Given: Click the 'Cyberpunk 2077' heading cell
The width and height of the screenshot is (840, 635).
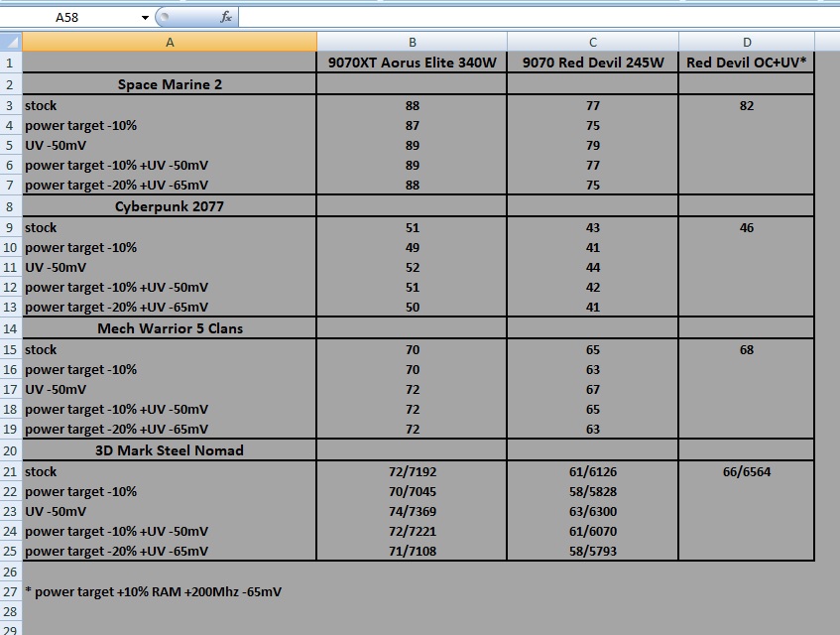Looking at the screenshot, I should [x=170, y=206].
